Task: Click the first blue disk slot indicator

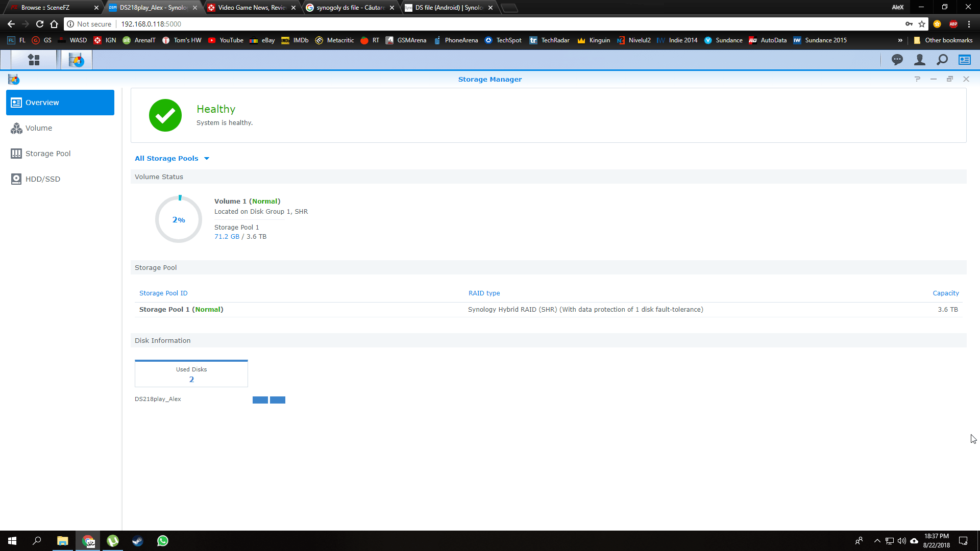Action: 260,400
